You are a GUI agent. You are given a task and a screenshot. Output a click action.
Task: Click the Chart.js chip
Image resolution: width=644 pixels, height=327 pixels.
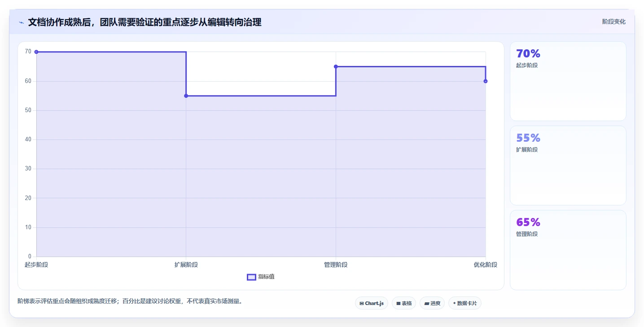tap(372, 303)
